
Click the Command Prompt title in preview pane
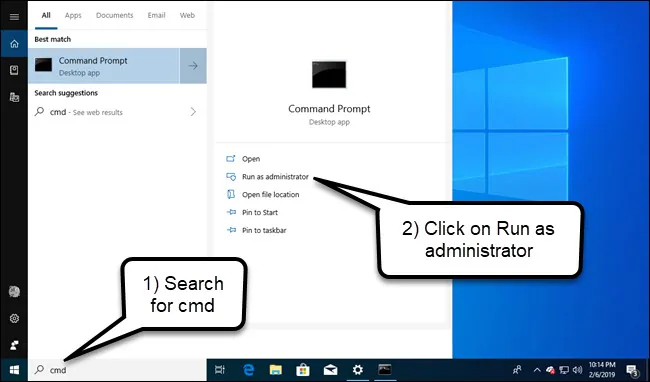329,109
